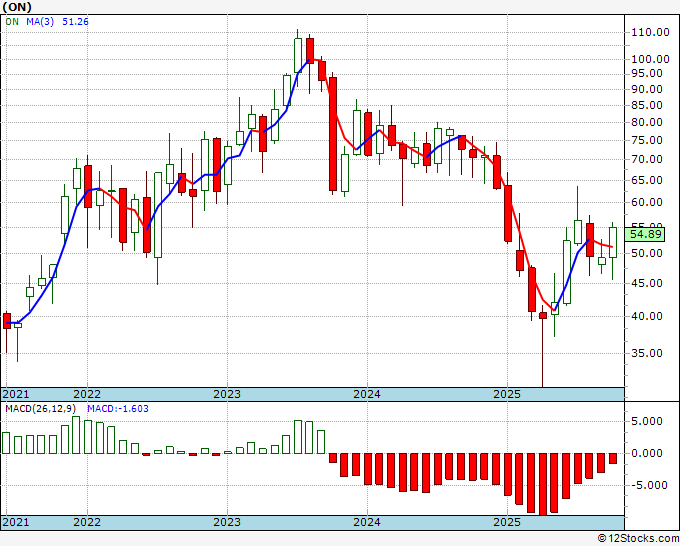This screenshot has height=546, width=680.
Task: Click the MACD:-1.603 value readout
Action: [118, 409]
